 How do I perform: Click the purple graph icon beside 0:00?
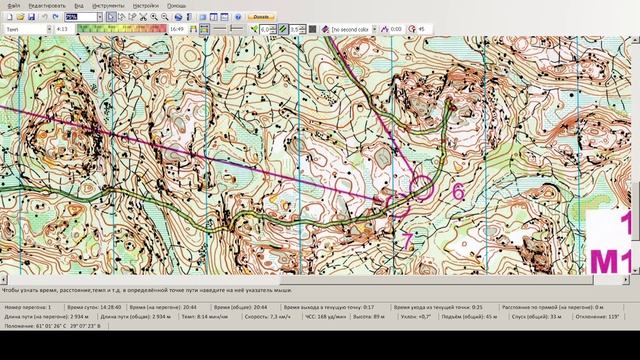pos(384,29)
